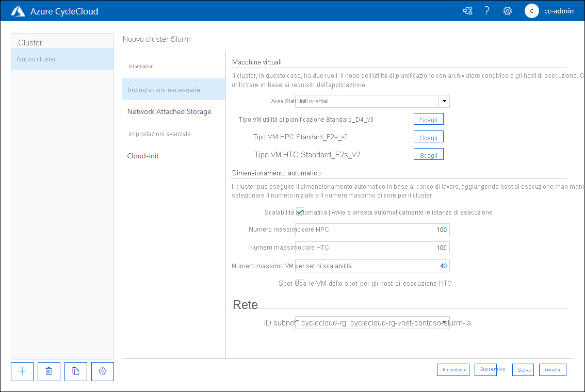This screenshot has height=392, width=585.
Task: Click the cc-admin user avatar
Action: coord(531,11)
